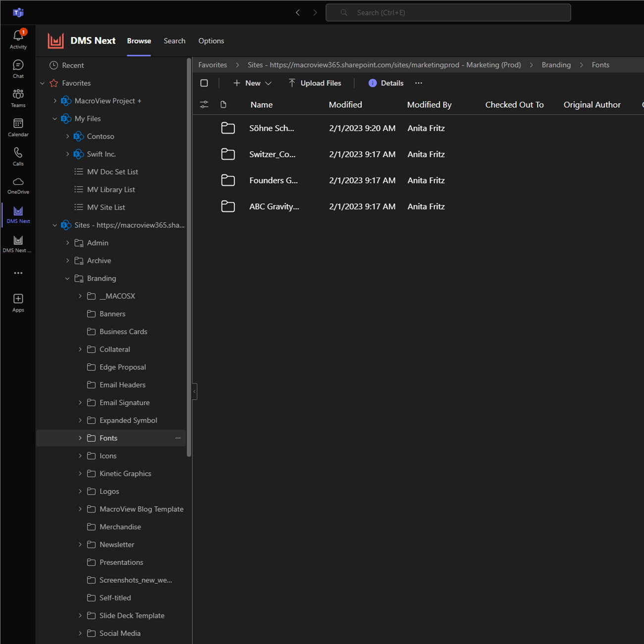The image size is (644, 644).
Task: Toggle the select all items checkbox
Action: pos(204,83)
